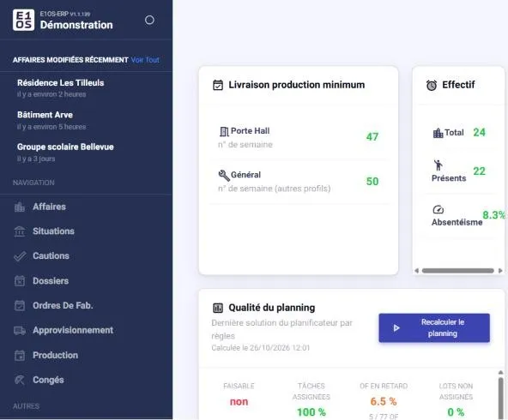Click the week number value 50
This screenshot has width=508, height=420.
tap(372, 181)
